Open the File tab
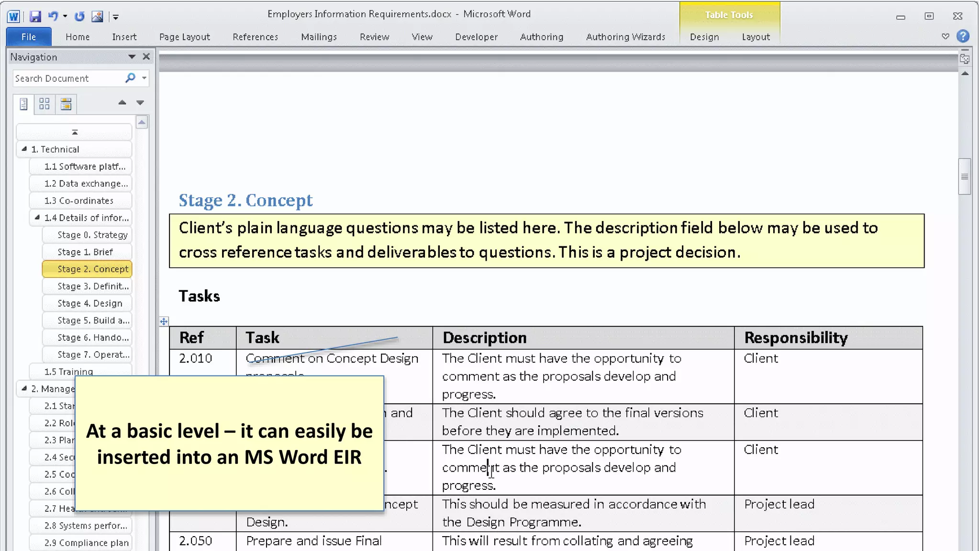The image size is (980, 551). pos(29,37)
